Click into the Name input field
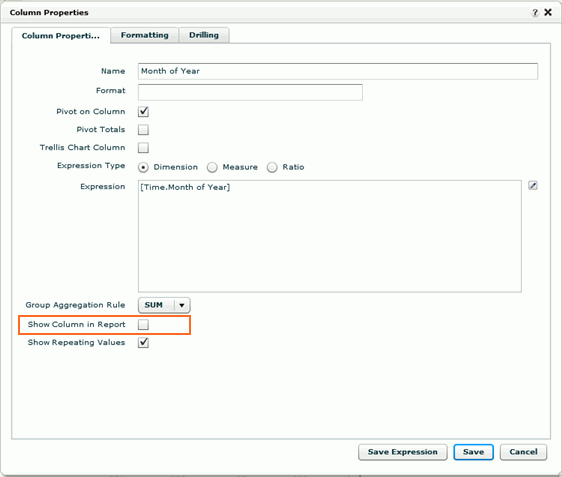The height and width of the screenshot is (477, 562). tap(338, 71)
